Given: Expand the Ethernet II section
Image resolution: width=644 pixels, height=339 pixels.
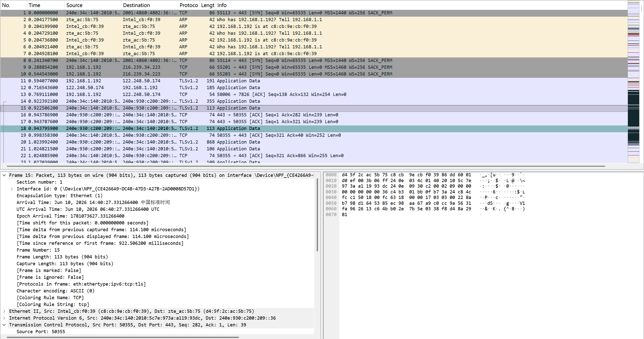Looking at the screenshot, I should pyautogui.click(x=4, y=311).
